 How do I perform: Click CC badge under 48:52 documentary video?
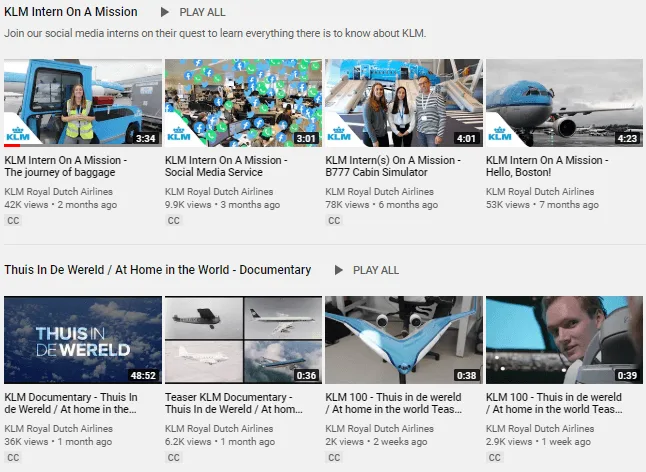13,458
